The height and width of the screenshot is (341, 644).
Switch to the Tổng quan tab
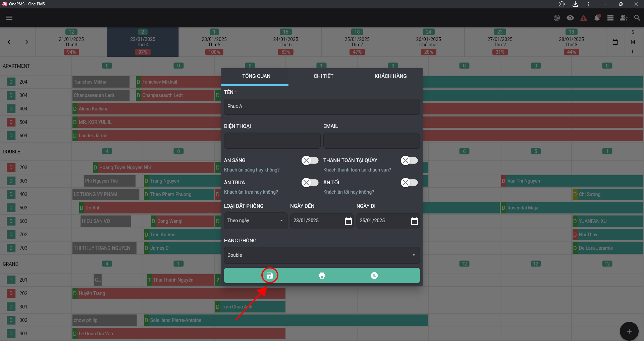[x=256, y=76]
